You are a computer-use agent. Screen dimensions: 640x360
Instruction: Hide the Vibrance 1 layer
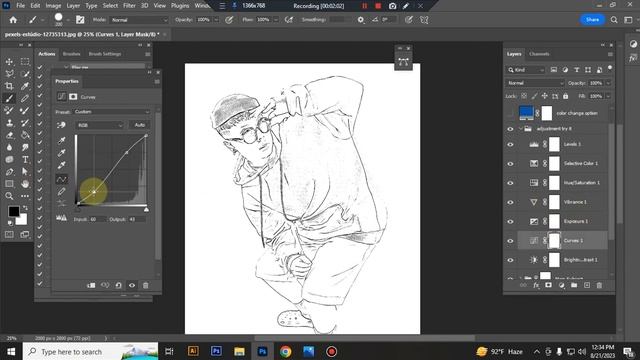point(510,202)
